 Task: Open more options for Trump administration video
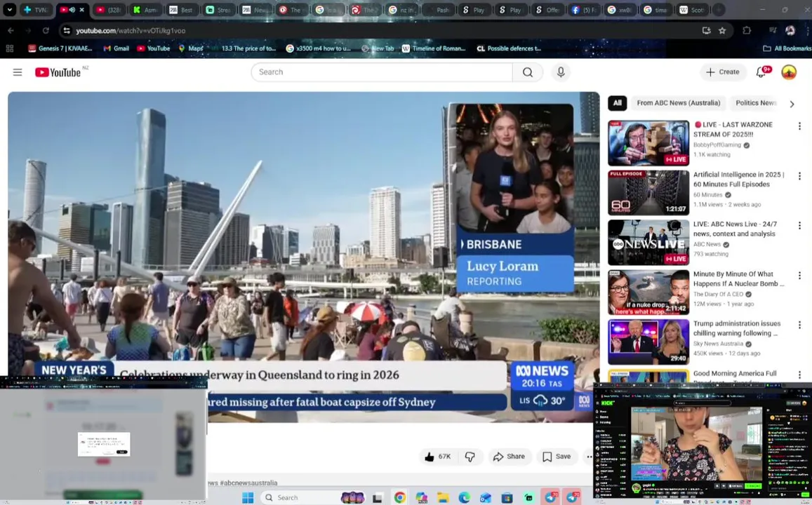(799, 325)
